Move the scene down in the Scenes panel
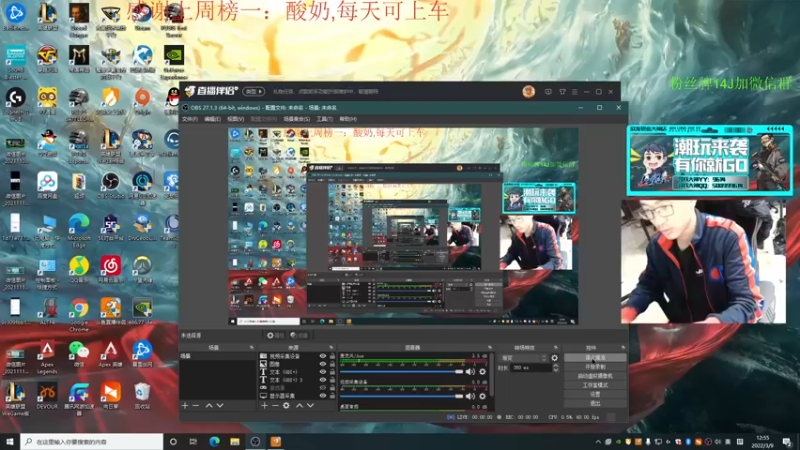 point(220,406)
